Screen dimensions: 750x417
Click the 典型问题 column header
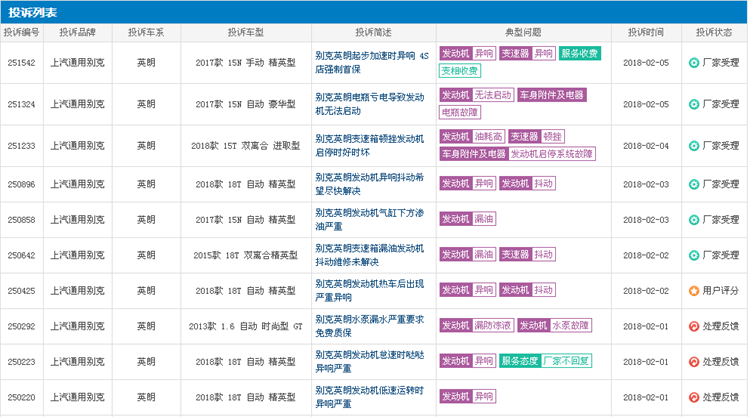(523, 33)
